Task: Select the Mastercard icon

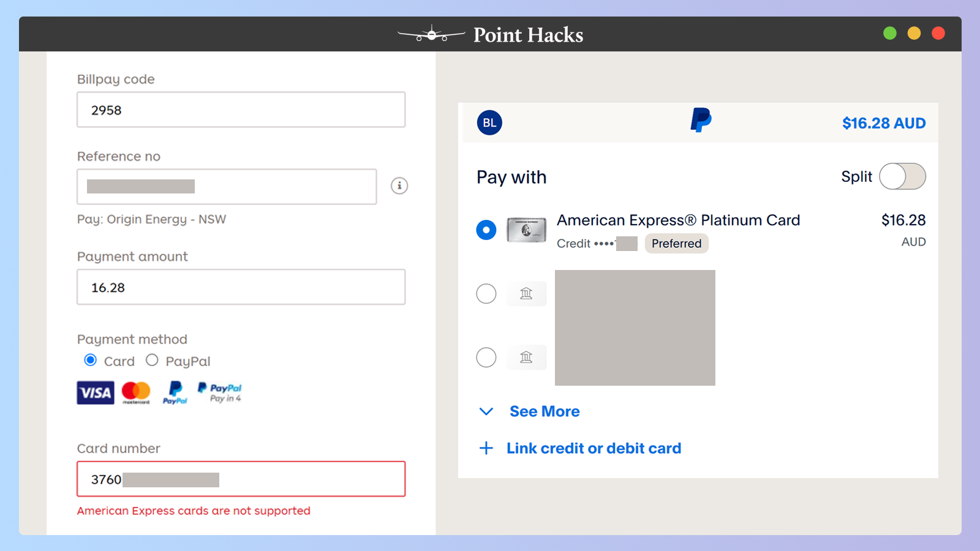Action: click(x=135, y=392)
